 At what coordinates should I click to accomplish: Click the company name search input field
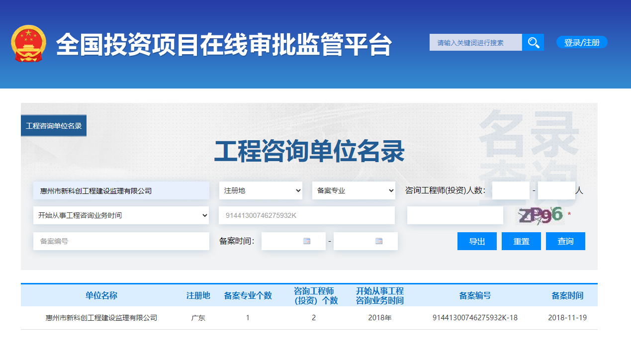121,190
